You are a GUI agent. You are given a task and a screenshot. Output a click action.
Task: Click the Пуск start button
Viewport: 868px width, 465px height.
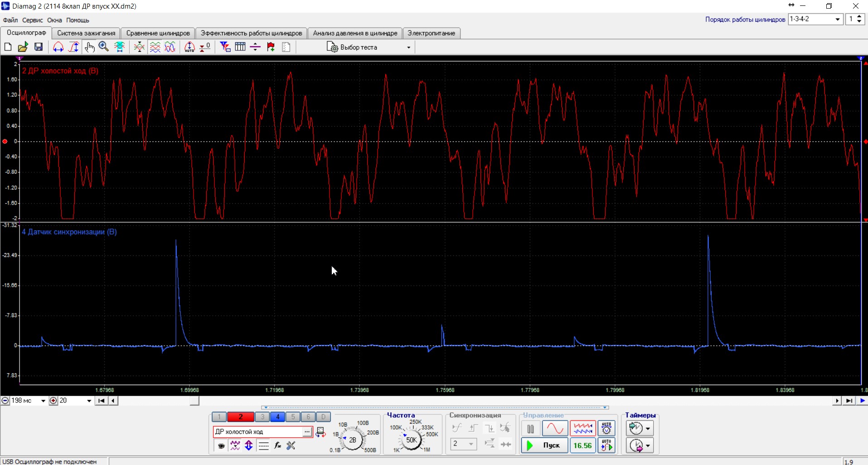pyautogui.click(x=544, y=445)
